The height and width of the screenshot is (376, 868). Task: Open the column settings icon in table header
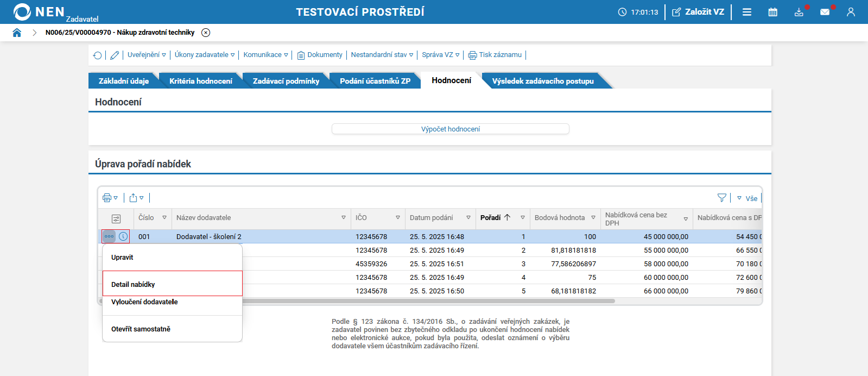click(116, 218)
